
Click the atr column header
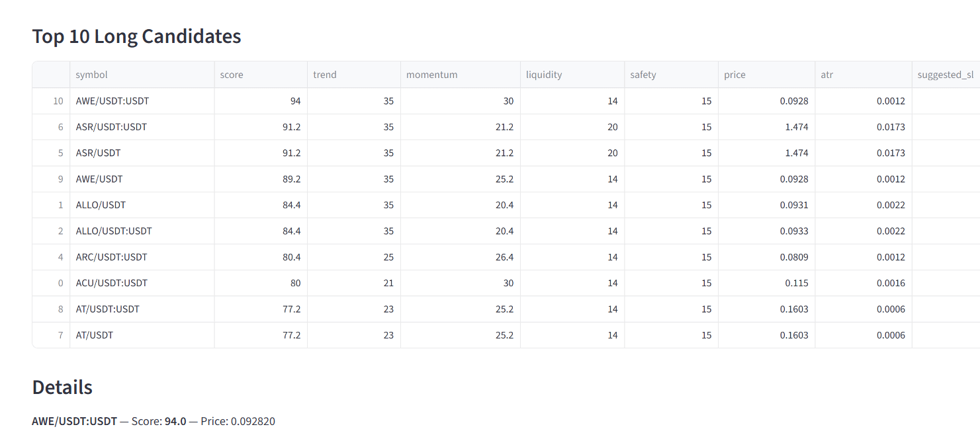pyautogui.click(x=827, y=75)
